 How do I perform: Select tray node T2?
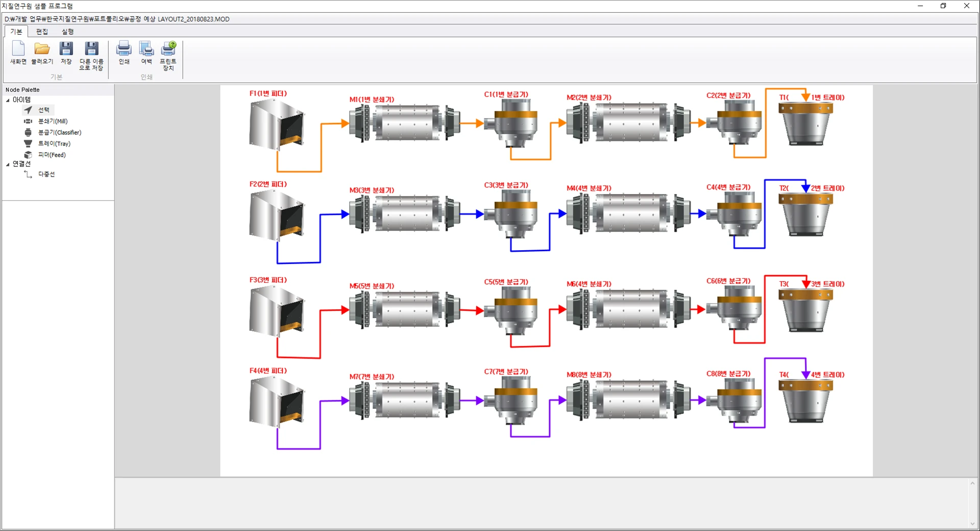(x=806, y=215)
